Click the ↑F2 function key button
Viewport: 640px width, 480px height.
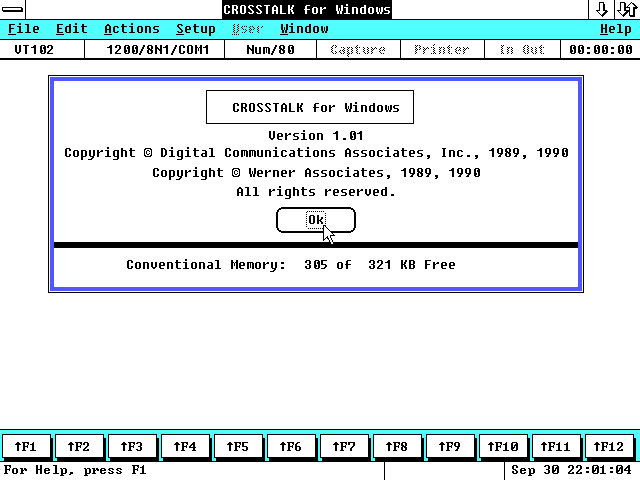click(79, 446)
